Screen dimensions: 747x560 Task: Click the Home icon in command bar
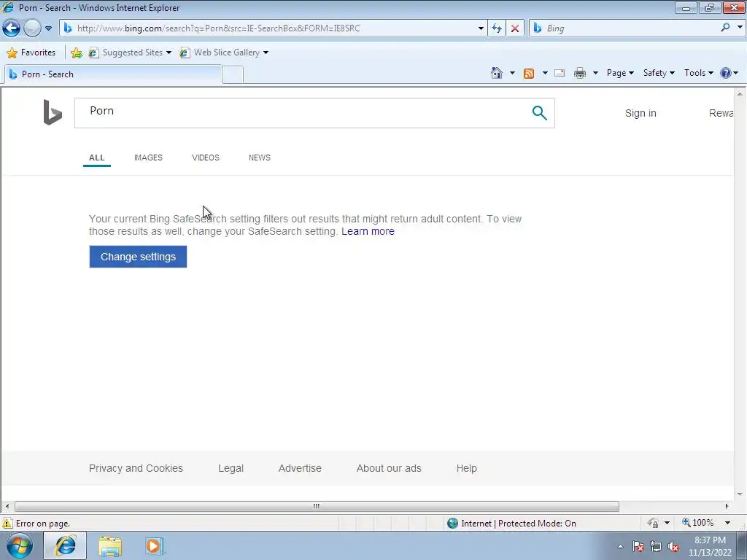pyautogui.click(x=497, y=73)
